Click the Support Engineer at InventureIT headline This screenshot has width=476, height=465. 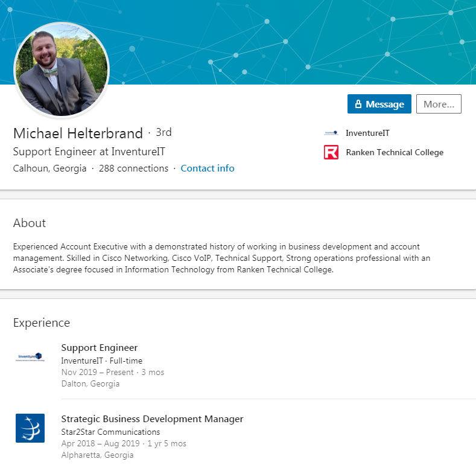tap(89, 152)
